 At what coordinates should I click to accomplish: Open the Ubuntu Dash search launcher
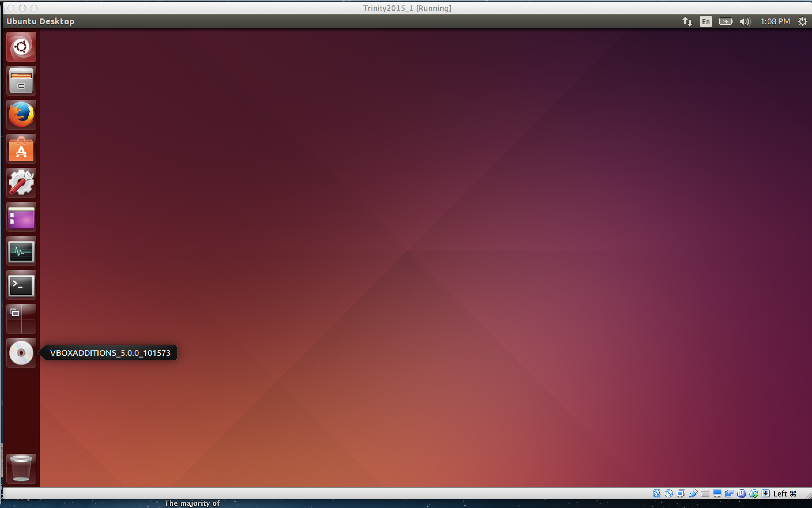[x=21, y=47]
